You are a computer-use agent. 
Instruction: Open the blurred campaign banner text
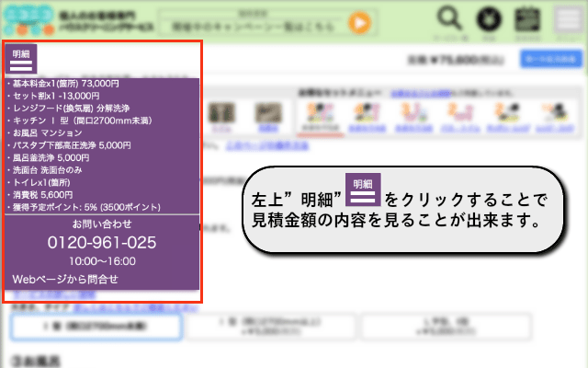coord(253,27)
